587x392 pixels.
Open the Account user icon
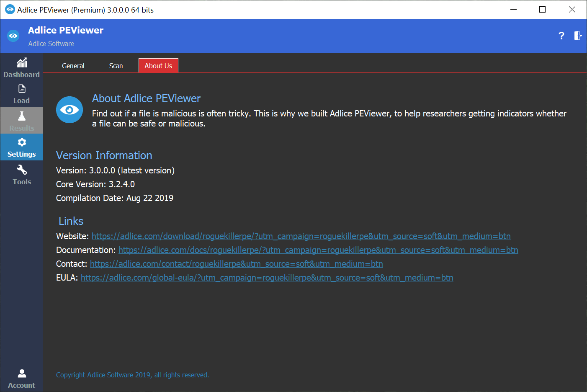22,373
